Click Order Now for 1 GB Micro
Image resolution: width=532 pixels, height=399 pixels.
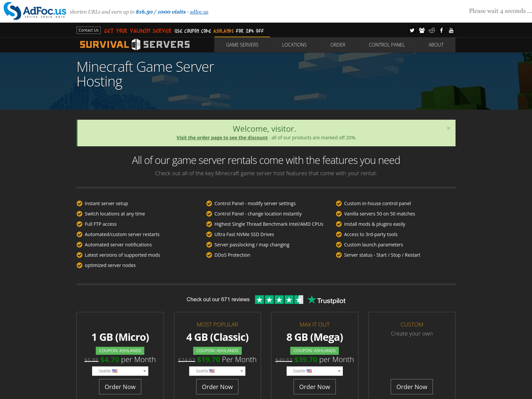click(120, 387)
